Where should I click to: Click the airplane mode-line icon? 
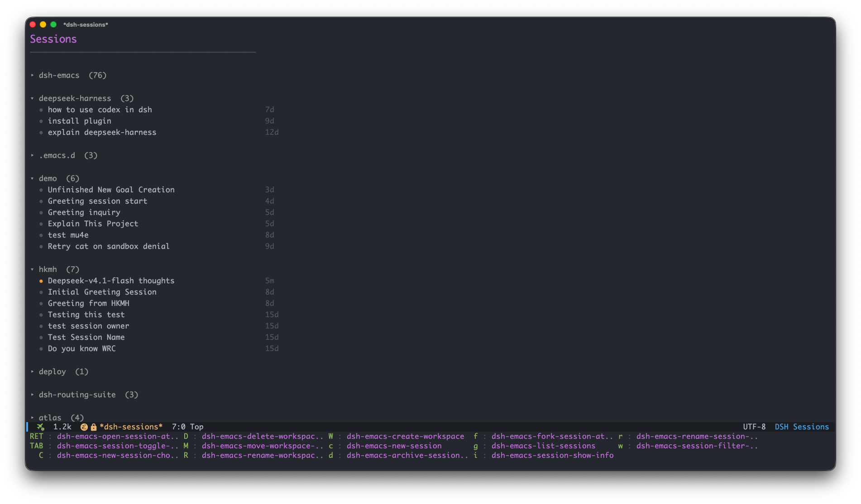[x=41, y=427]
